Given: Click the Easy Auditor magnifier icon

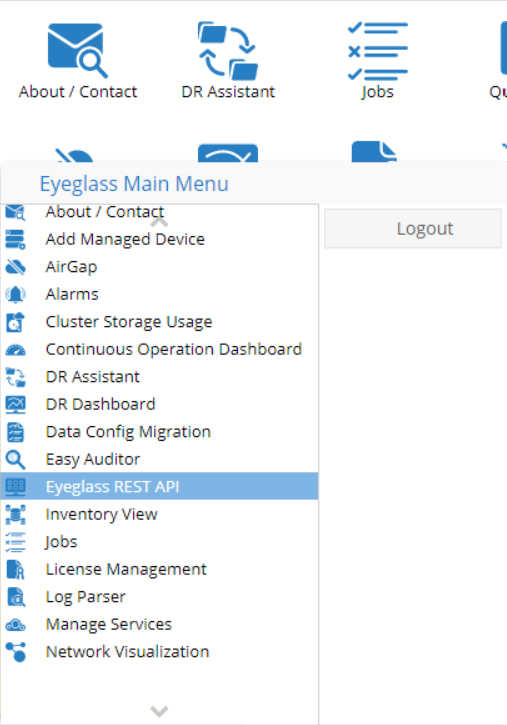Looking at the screenshot, I should [15, 460].
